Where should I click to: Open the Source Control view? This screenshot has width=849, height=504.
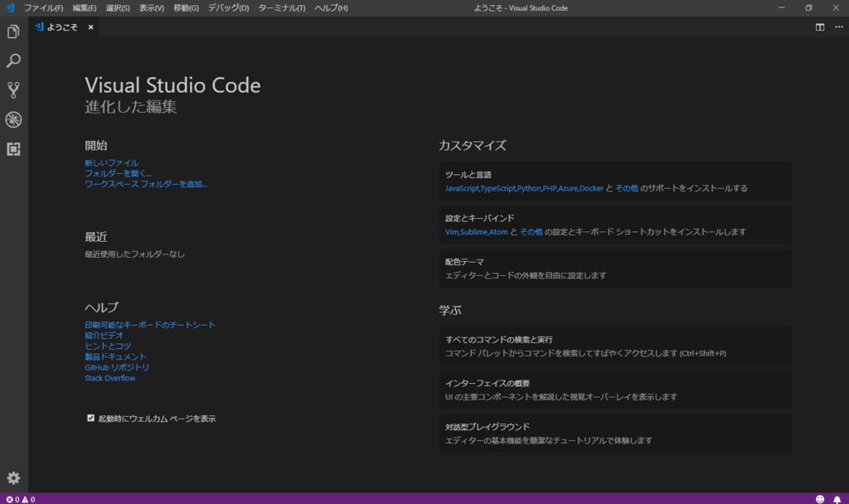[13, 90]
